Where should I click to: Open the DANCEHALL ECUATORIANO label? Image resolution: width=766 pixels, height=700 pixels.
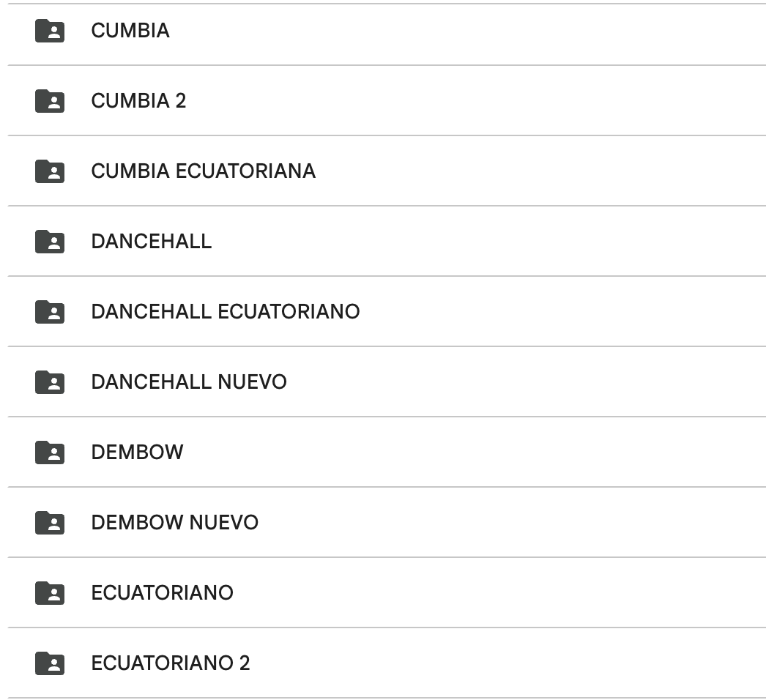pyautogui.click(x=225, y=312)
